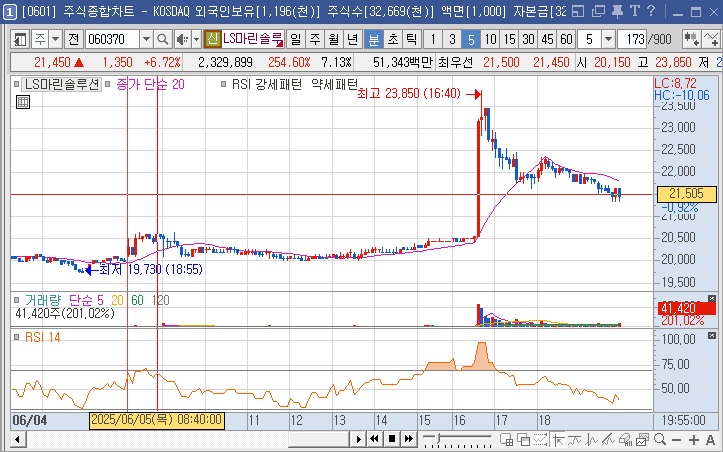The width and height of the screenshot is (723, 452).
Task: Open the stock search magnifier icon
Action: click(x=162, y=39)
